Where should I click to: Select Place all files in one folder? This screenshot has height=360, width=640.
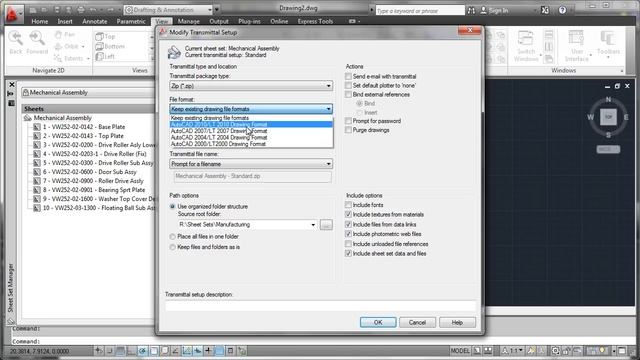[x=173, y=236]
